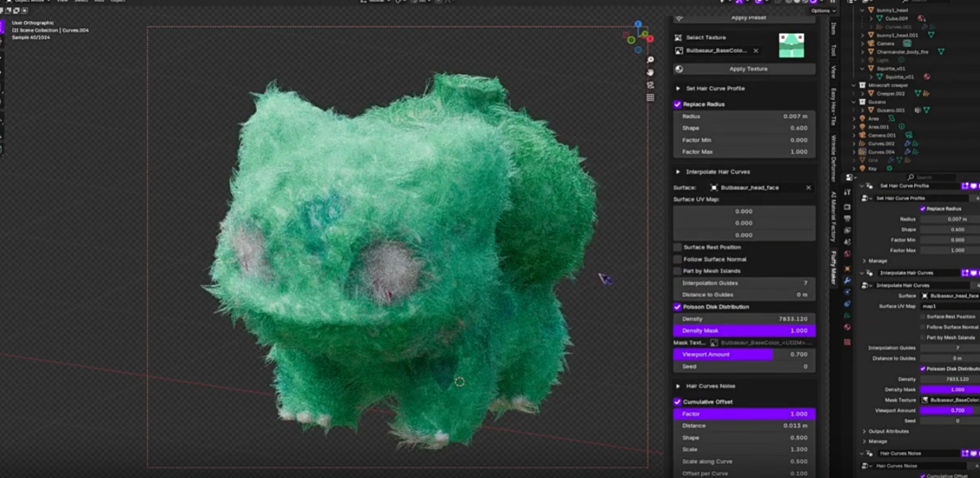980x478 pixels.
Task: Open the Render properties tab icon
Action: [847, 207]
